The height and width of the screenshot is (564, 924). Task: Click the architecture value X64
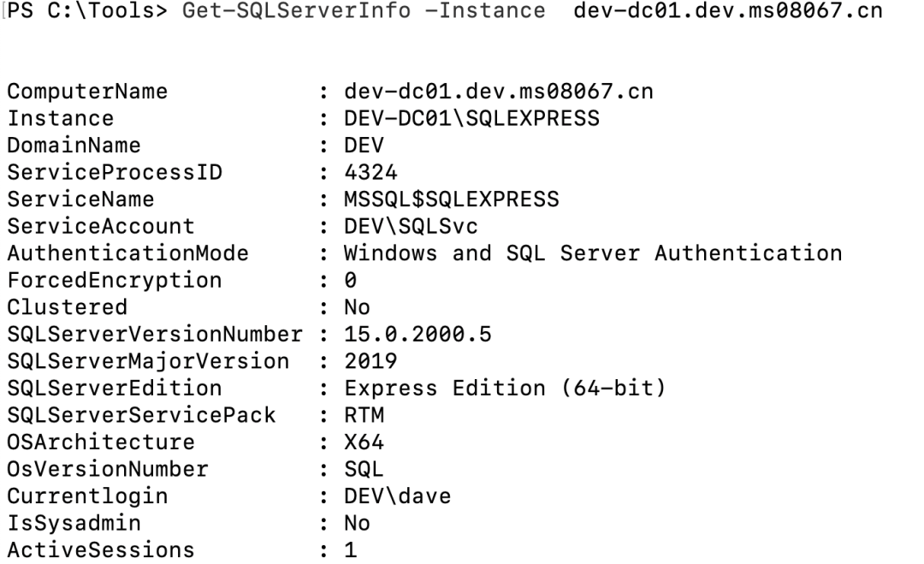click(x=364, y=442)
